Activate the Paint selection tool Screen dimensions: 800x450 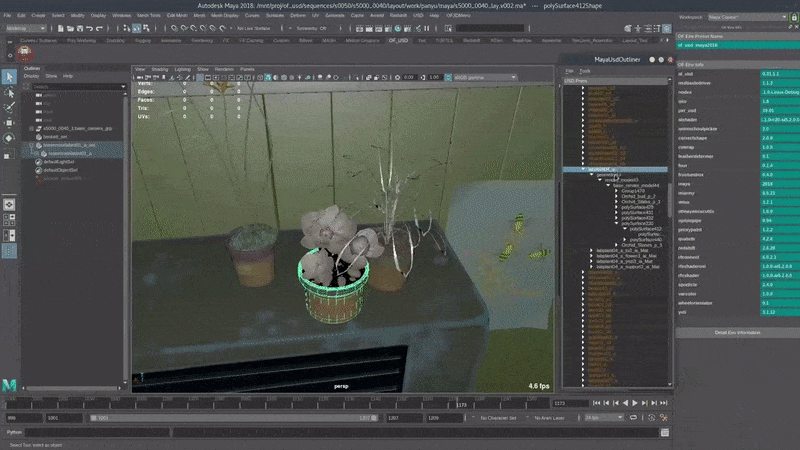click(x=9, y=107)
